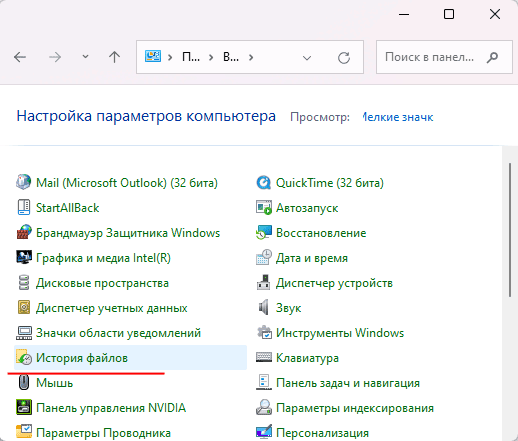Click the Диспетчер учетных данных safe icon

click(x=24, y=307)
